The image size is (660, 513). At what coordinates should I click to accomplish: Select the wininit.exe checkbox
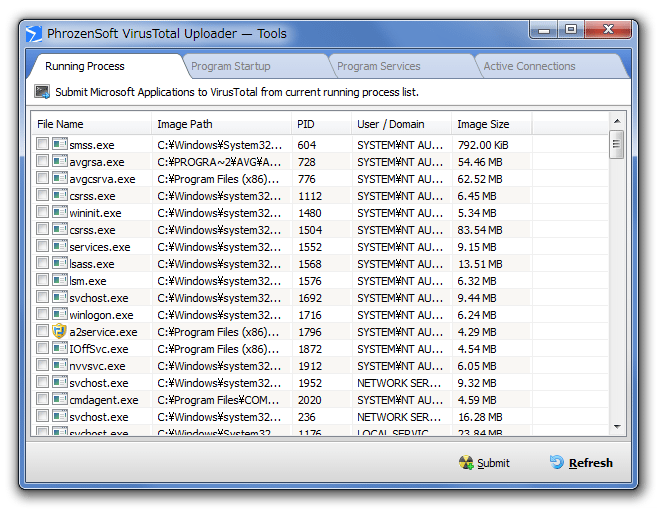point(43,212)
